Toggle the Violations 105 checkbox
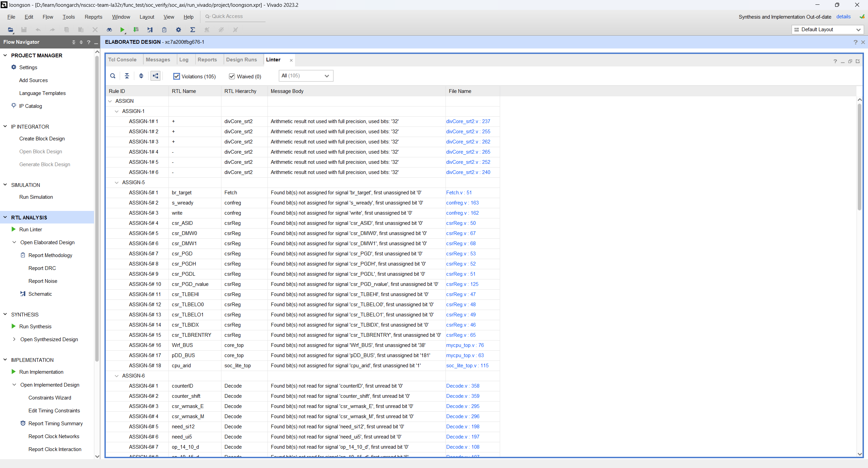Screen dimensions: 868x468 [177, 76]
